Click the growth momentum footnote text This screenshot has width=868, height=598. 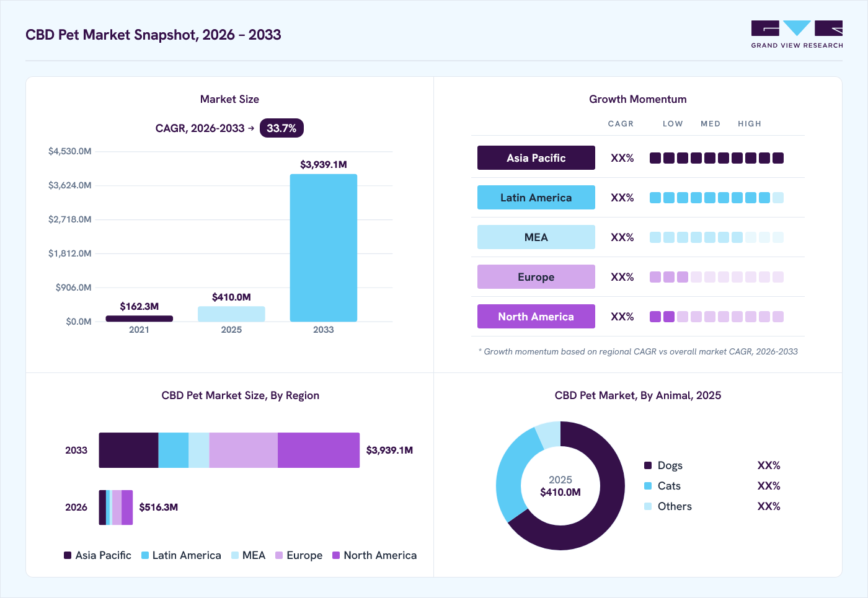tap(638, 351)
